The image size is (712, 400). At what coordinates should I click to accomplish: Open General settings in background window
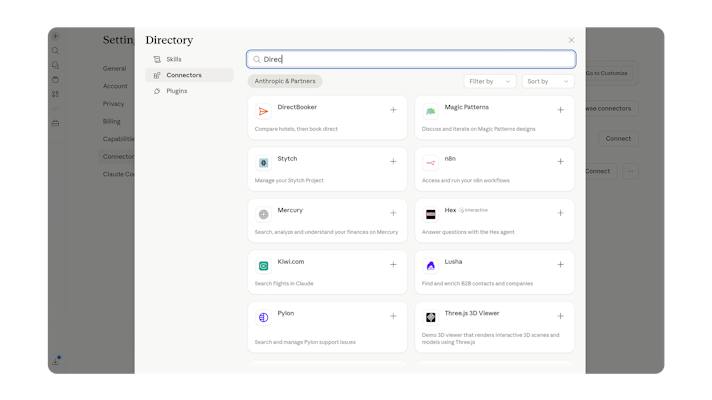point(114,69)
